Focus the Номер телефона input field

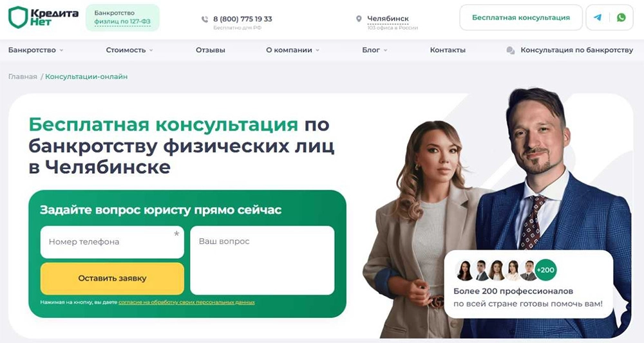pyautogui.click(x=112, y=242)
